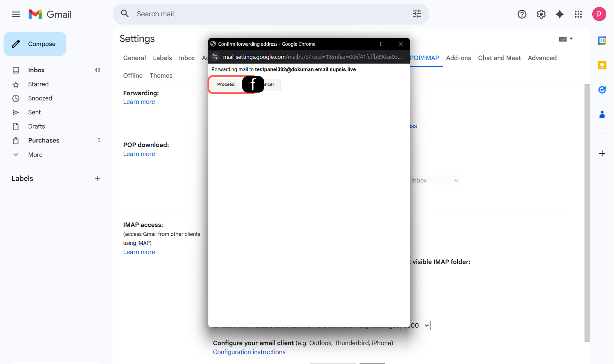Screen dimensions: 614x364
Task: Click the Starred star icon
Action: point(16,84)
